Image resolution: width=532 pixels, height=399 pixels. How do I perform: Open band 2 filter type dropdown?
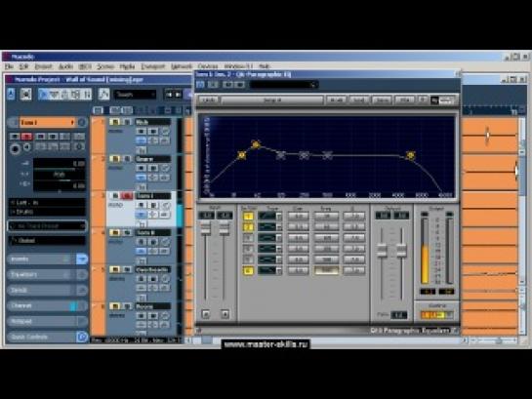[279, 227]
